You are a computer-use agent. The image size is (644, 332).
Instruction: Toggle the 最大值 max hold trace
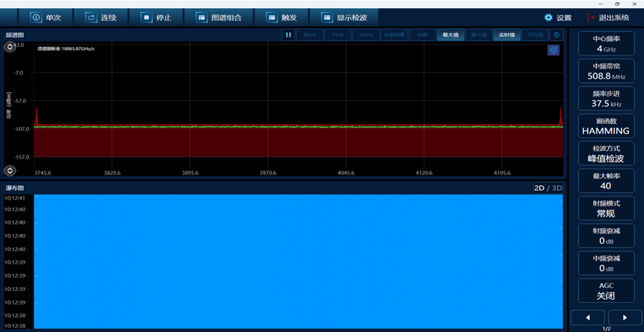click(450, 34)
